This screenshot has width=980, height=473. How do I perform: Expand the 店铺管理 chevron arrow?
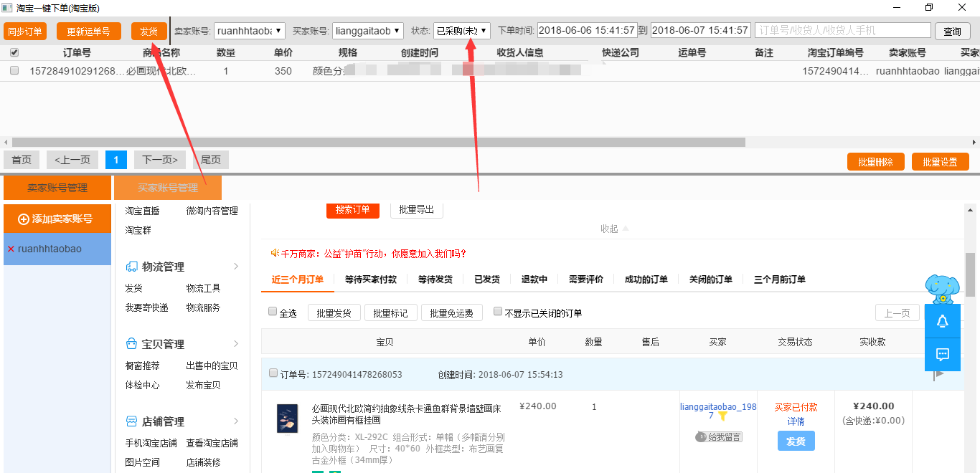point(236,421)
